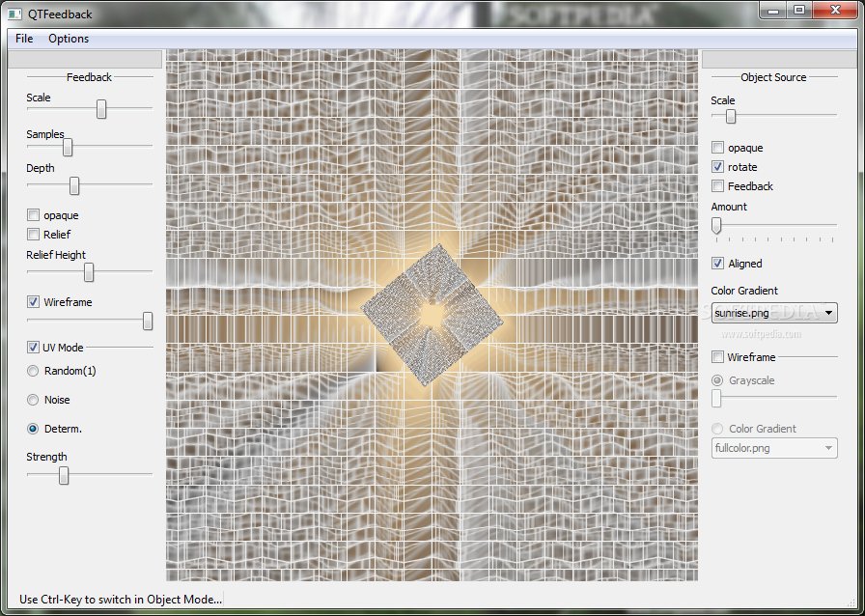Select the Random(1) radio button
865x616 pixels.
click(x=33, y=371)
